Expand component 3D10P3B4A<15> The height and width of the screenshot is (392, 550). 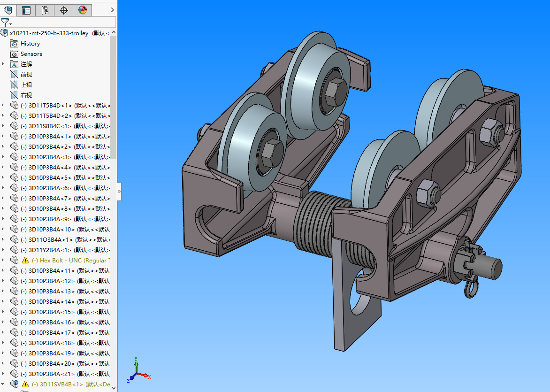[3, 312]
